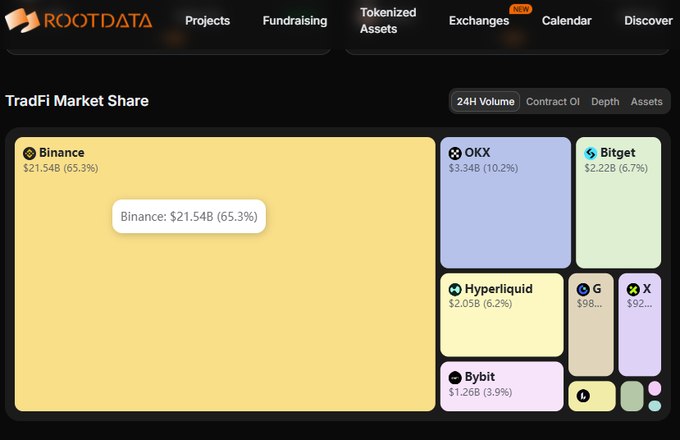Open Tokenized Assets menu
Image resolution: width=680 pixels, height=440 pixels.
388,20
